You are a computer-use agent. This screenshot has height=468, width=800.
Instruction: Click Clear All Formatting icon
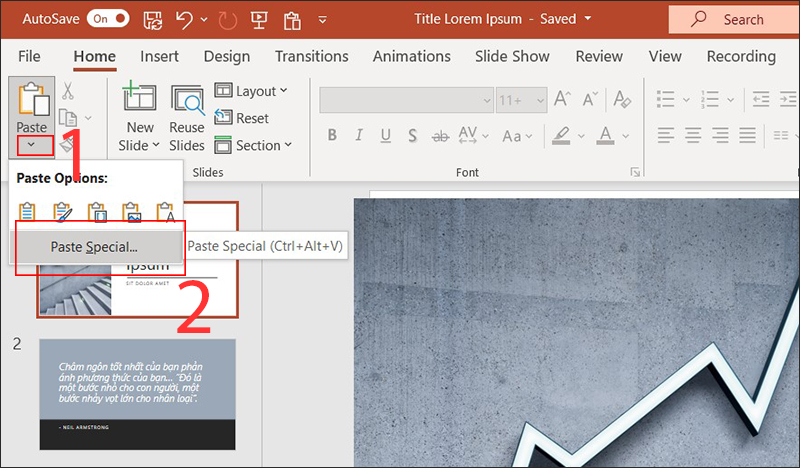(x=624, y=100)
